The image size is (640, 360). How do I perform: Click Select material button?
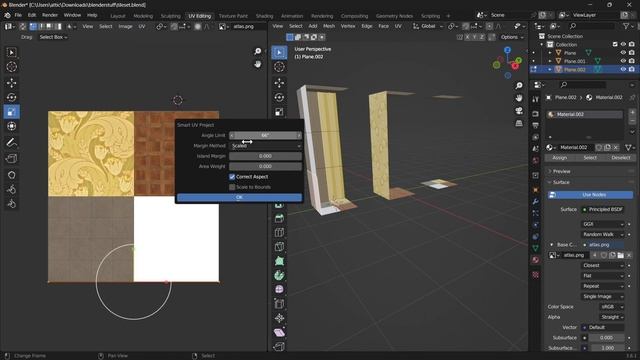point(590,158)
